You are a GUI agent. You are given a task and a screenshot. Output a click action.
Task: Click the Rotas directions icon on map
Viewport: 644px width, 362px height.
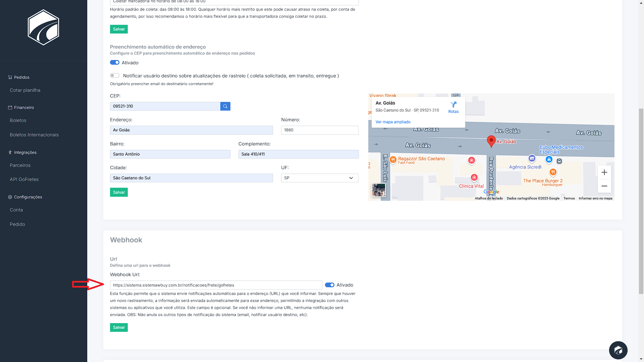tap(453, 107)
